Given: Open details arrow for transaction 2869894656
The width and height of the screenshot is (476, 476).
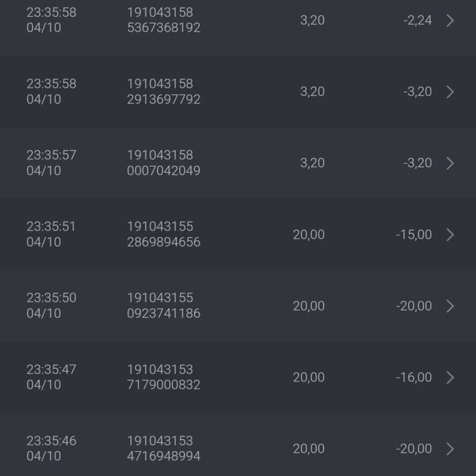Looking at the screenshot, I should tap(451, 234).
